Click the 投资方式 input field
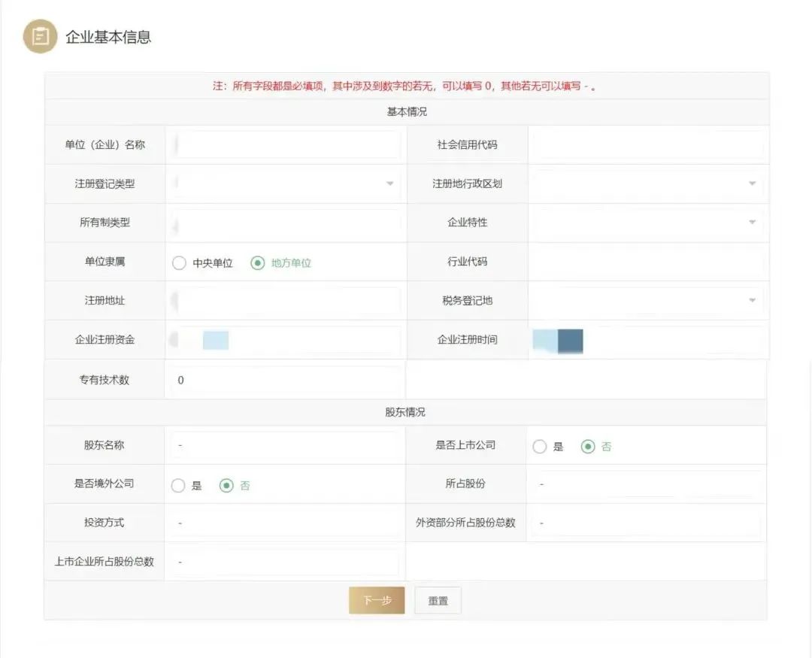The width and height of the screenshot is (812, 658). click(286, 523)
